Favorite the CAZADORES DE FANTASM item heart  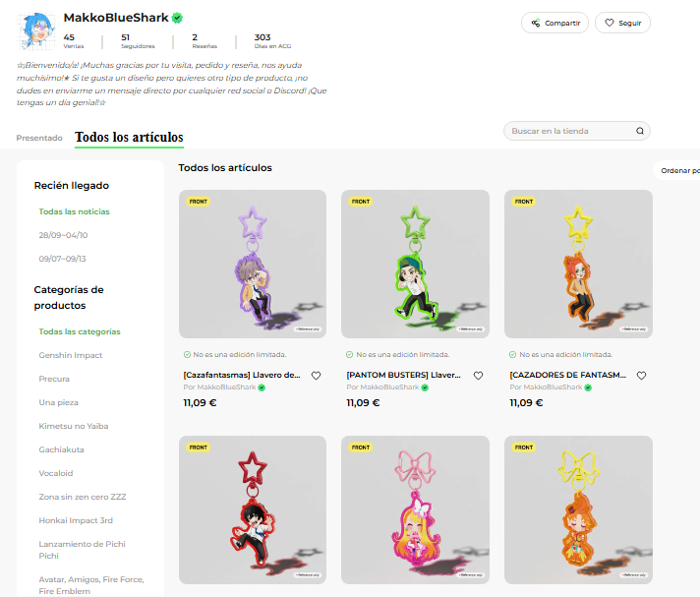tap(642, 376)
